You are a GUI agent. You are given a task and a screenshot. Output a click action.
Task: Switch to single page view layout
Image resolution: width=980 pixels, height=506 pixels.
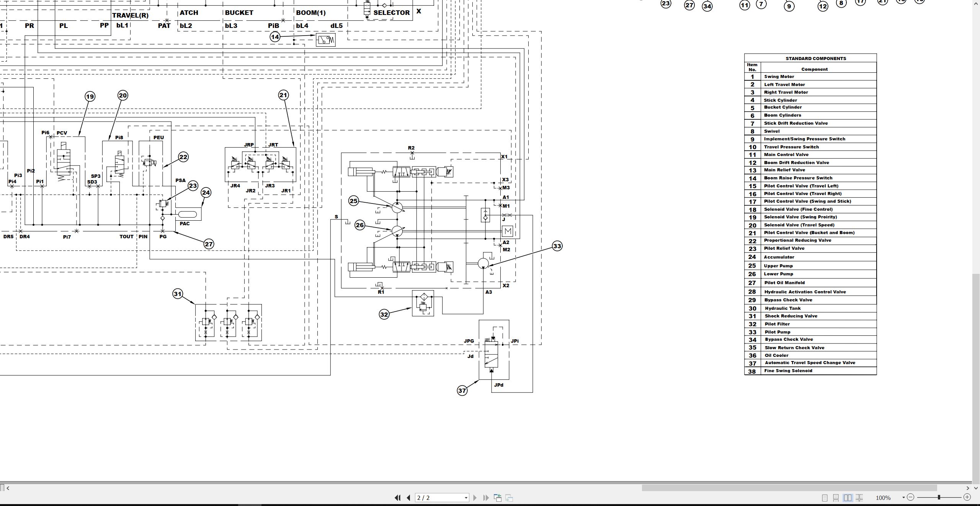(x=825, y=498)
